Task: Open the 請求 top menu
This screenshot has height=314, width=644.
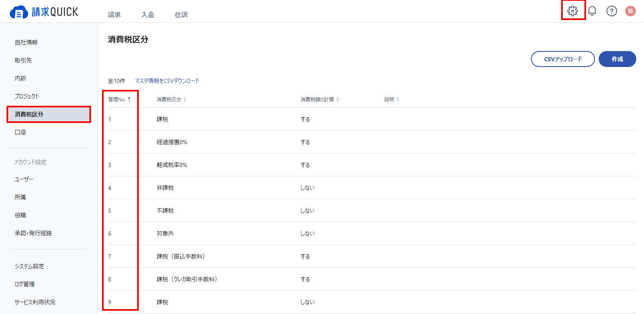Action: point(114,15)
